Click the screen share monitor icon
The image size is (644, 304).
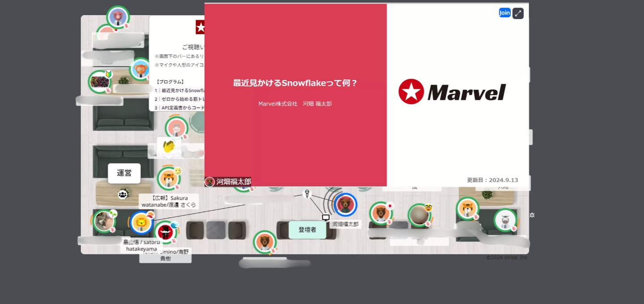pos(326,218)
